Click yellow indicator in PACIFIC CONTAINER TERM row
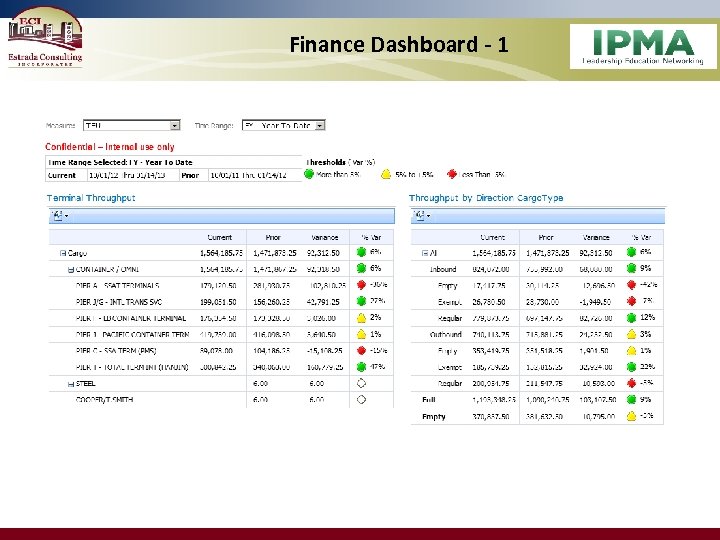 point(361,334)
